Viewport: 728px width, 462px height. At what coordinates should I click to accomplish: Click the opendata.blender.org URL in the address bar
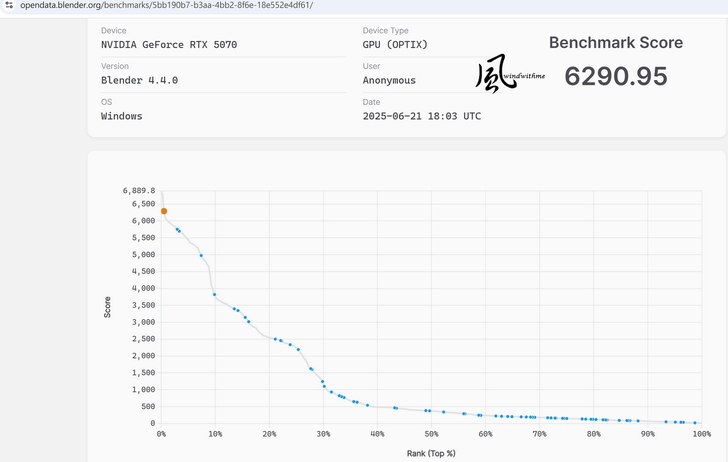coord(166,5)
